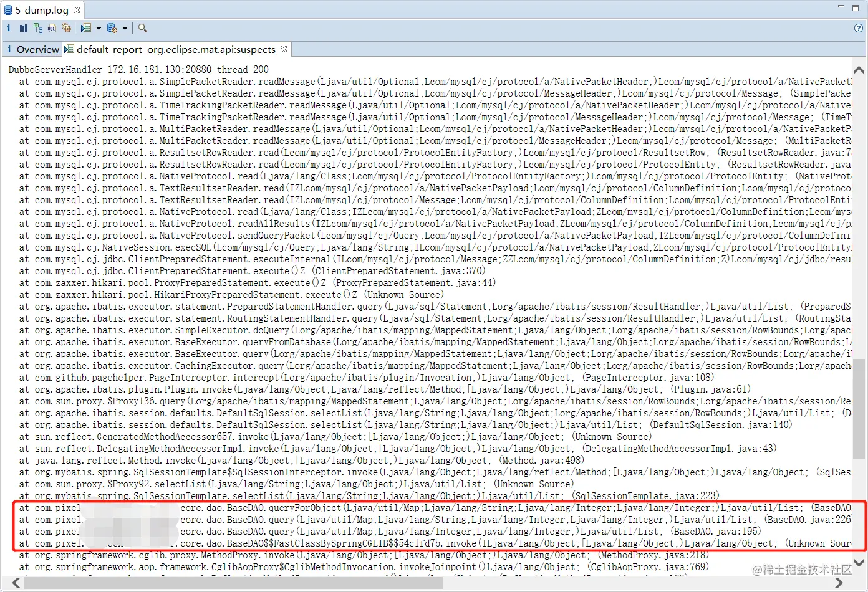Click the $Proxy136.query stack line
The image size is (868, 592).
(435, 401)
